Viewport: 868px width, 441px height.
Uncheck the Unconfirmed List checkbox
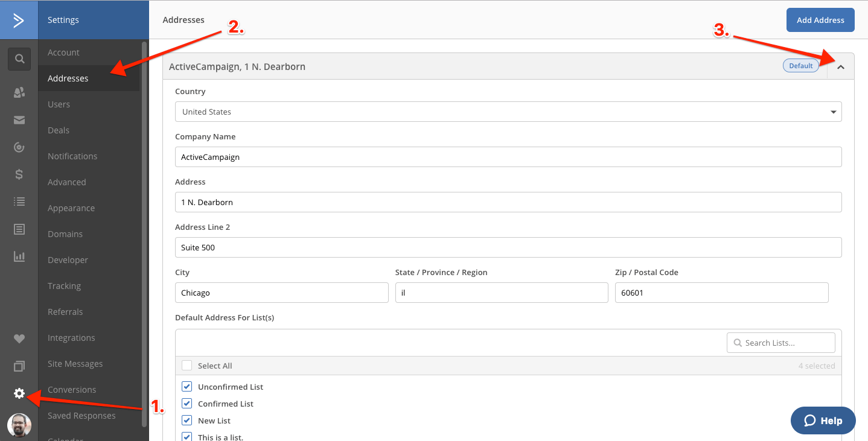coord(187,387)
